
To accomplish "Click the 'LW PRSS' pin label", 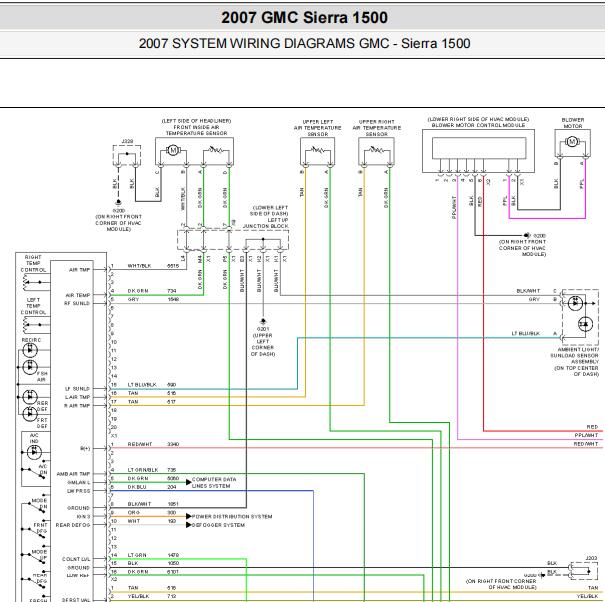I will 78,491.
